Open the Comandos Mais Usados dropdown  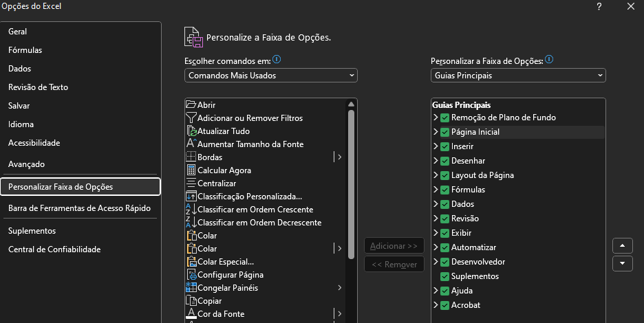pyautogui.click(x=271, y=76)
